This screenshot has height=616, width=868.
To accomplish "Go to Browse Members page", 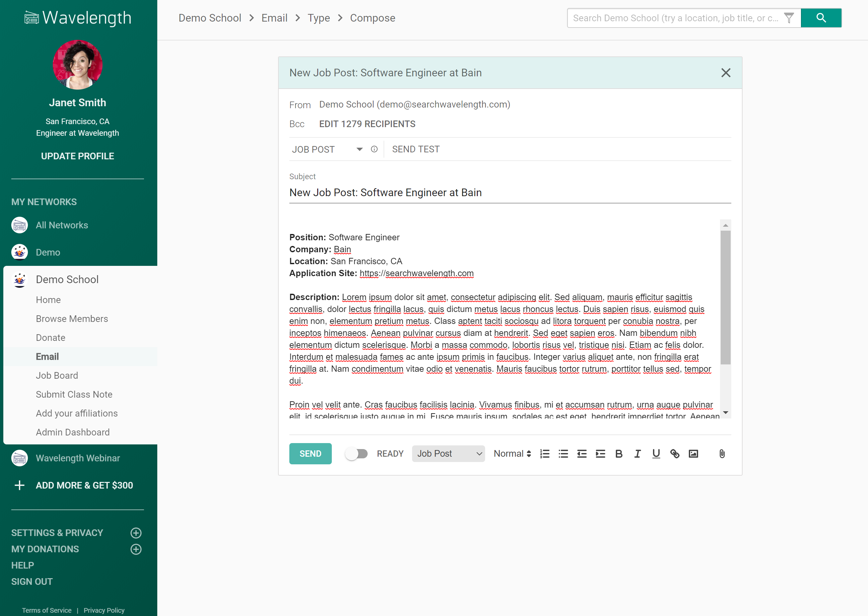I will pos(72,319).
